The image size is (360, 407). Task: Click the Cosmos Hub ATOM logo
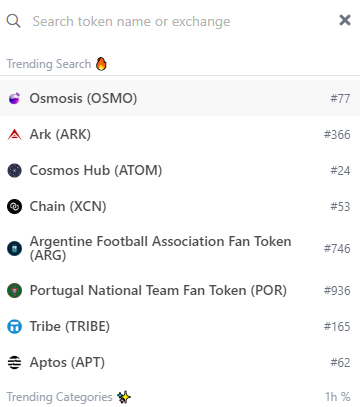(x=14, y=170)
